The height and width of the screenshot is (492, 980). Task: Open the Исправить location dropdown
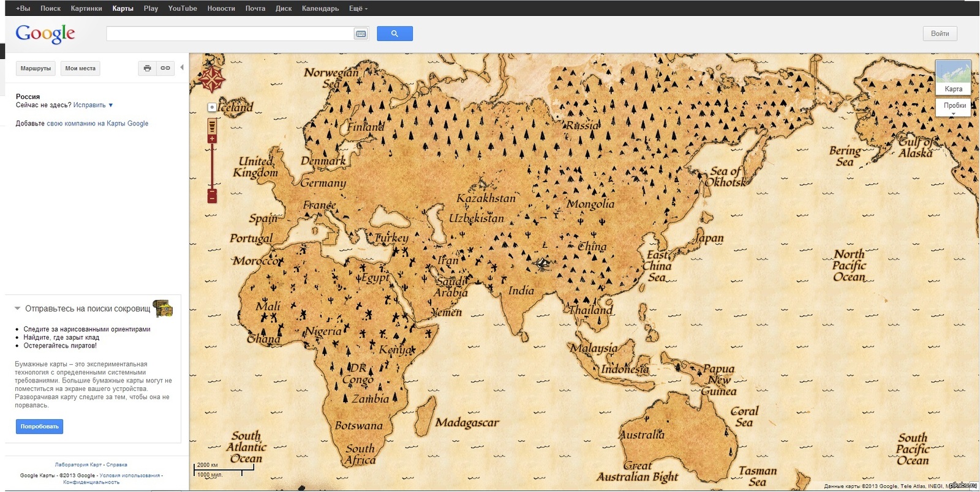93,105
